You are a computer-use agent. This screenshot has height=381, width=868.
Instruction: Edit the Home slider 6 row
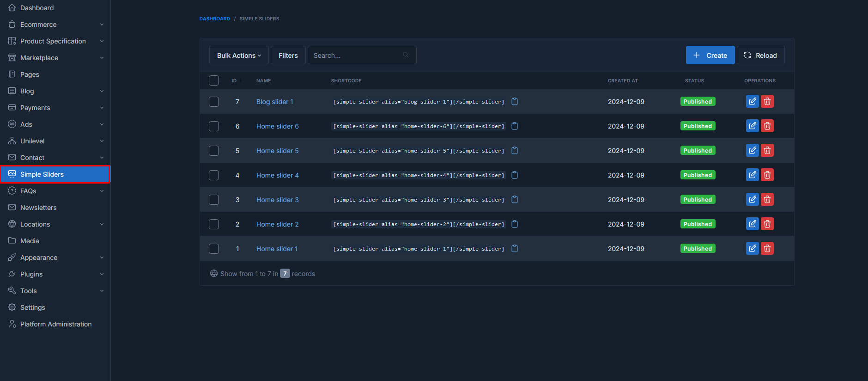(x=752, y=126)
